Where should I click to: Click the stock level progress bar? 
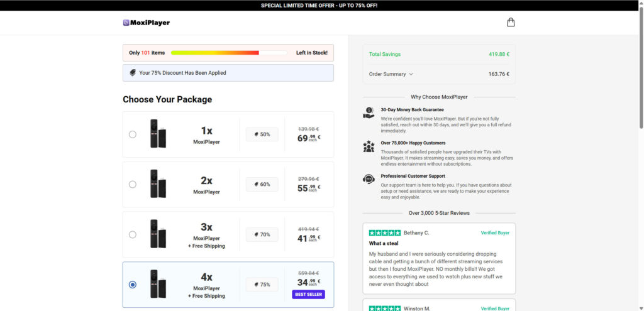coord(228,53)
